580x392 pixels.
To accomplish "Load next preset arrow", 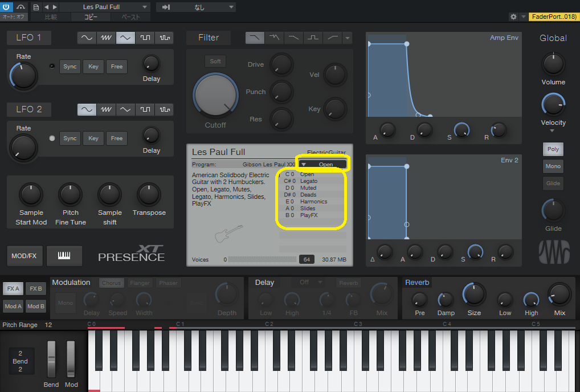I will click(55, 7).
